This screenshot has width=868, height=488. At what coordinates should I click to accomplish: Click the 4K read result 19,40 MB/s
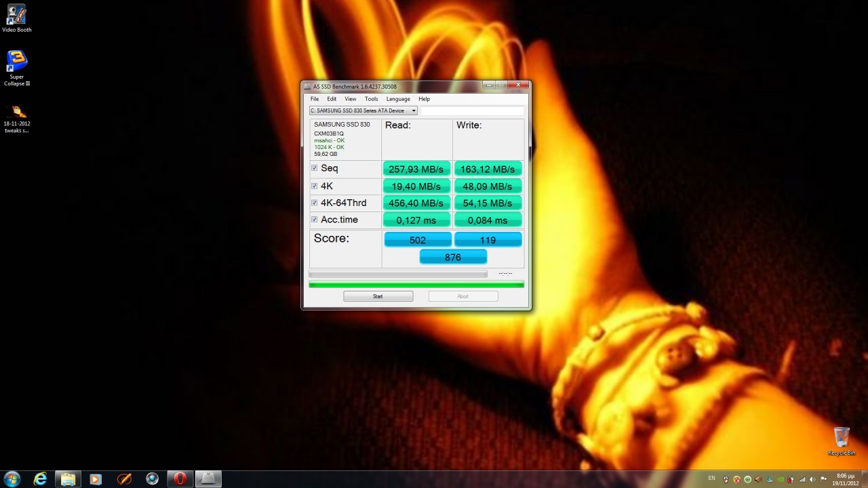[416, 186]
